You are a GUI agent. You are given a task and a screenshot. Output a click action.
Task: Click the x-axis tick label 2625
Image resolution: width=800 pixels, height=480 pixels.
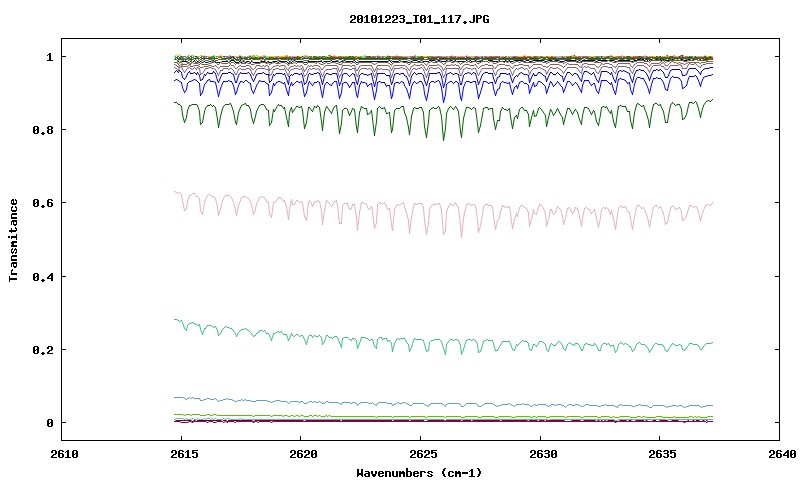point(423,454)
